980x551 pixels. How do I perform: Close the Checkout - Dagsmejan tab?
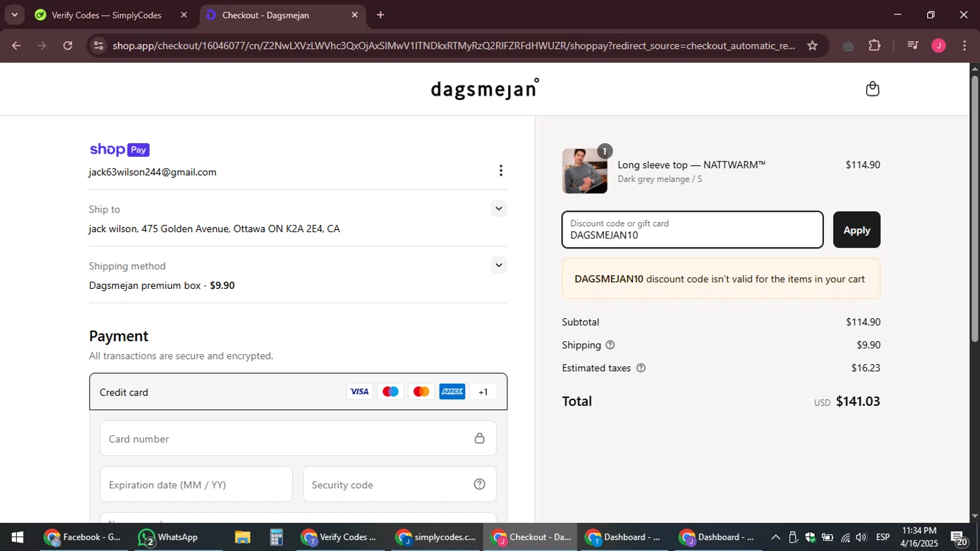355,15
